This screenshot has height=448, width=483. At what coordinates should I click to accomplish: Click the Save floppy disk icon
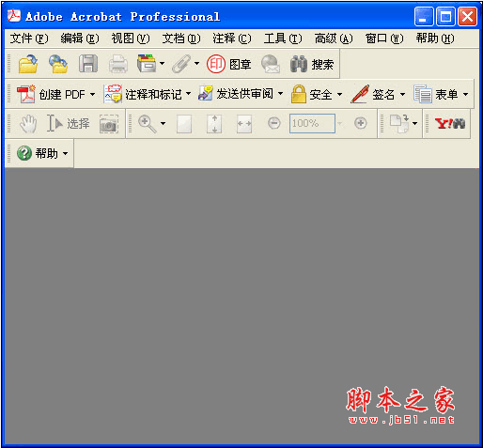[x=88, y=64]
